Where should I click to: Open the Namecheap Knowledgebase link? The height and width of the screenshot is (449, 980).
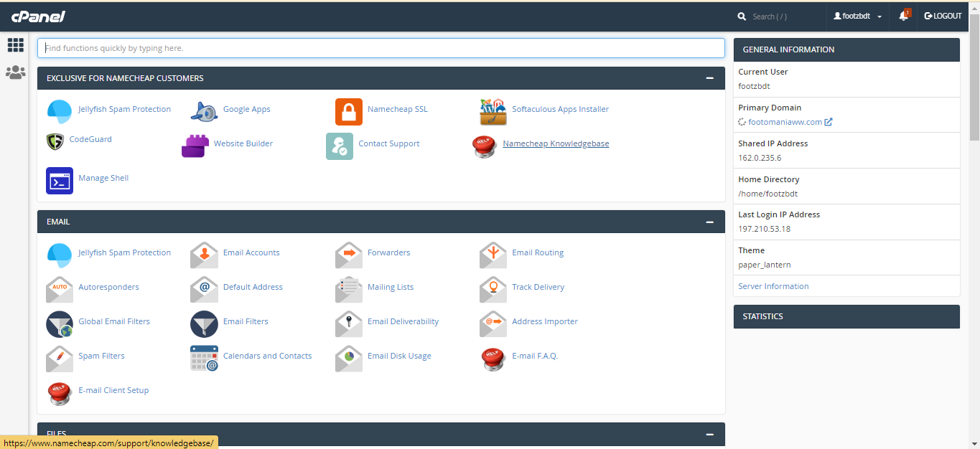pyautogui.click(x=556, y=143)
